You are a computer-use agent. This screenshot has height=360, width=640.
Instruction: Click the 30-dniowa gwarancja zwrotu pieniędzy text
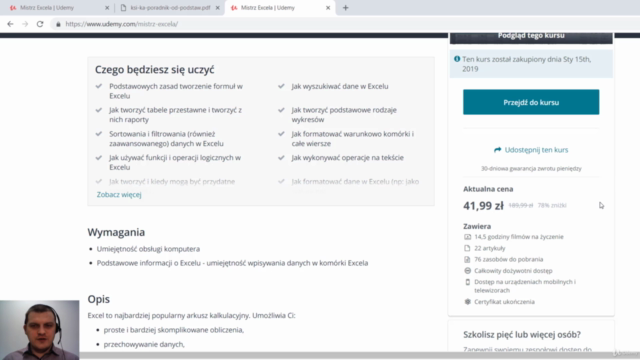click(531, 168)
